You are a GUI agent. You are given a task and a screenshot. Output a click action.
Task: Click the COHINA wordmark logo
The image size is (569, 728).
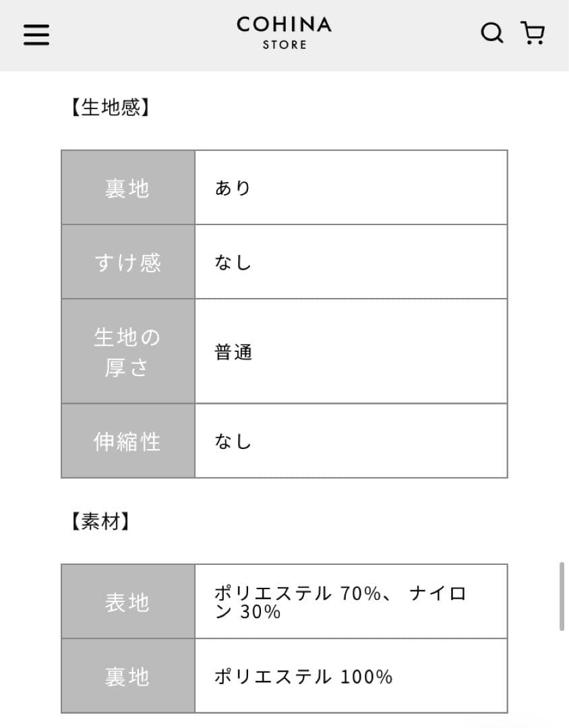[x=284, y=25]
